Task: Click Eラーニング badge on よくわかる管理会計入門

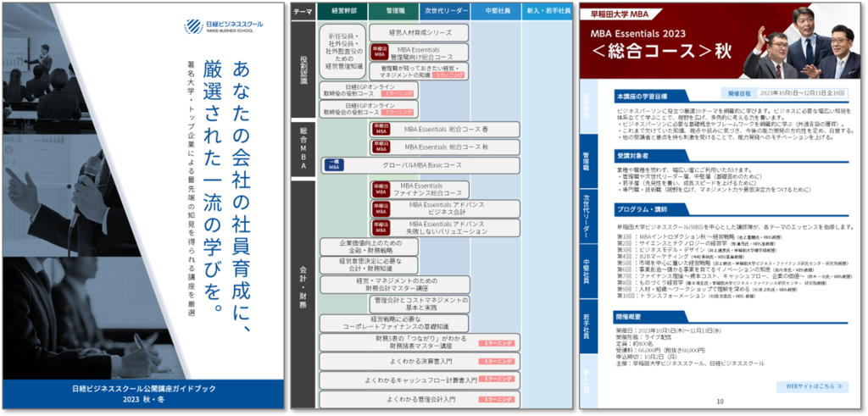Action: coord(497,399)
